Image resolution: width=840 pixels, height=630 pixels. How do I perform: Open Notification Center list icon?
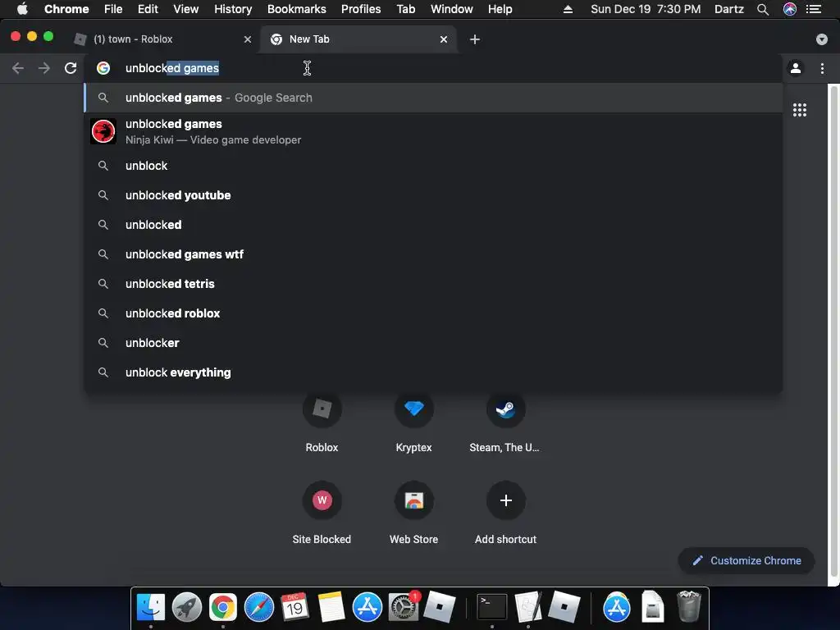814,9
